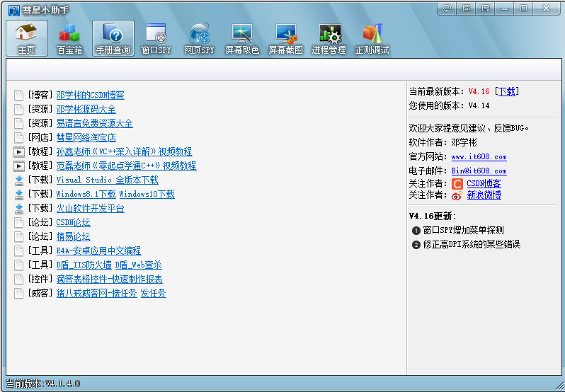565x392 pixels.
Task: Open the 新浪微博 follow-author link
Action: tap(484, 195)
